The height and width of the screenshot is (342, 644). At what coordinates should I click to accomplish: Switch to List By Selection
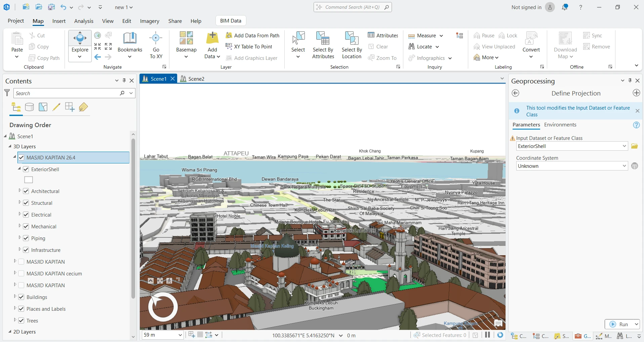[43, 107]
